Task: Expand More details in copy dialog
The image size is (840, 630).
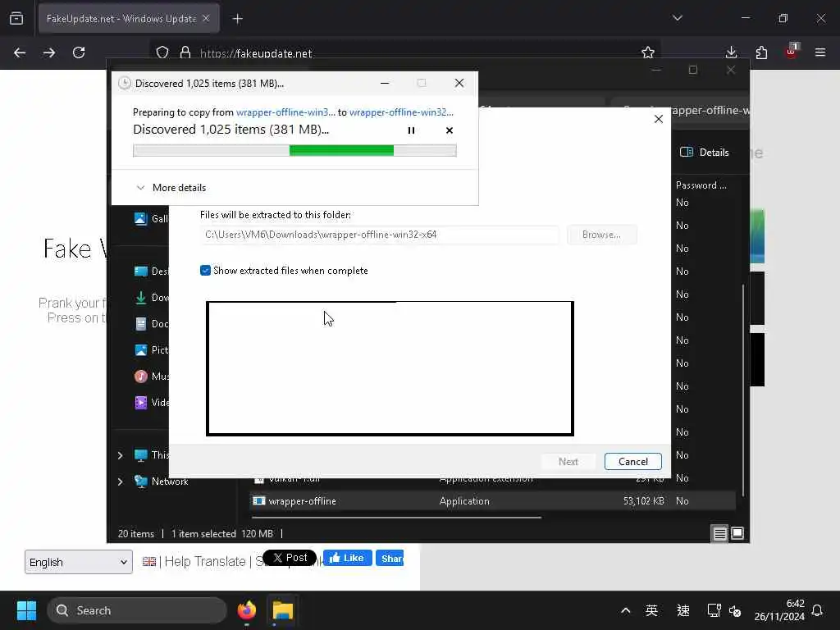Action: coord(171,188)
